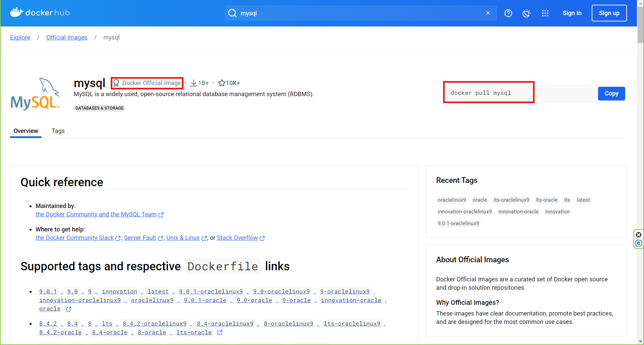The height and width of the screenshot is (345, 644).
Task: Click the Sign up button
Action: 609,13
